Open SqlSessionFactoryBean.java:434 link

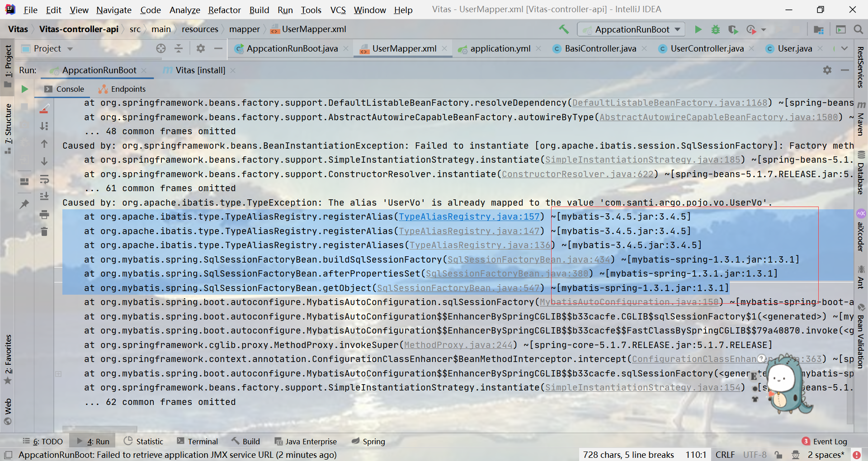[x=528, y=259]
